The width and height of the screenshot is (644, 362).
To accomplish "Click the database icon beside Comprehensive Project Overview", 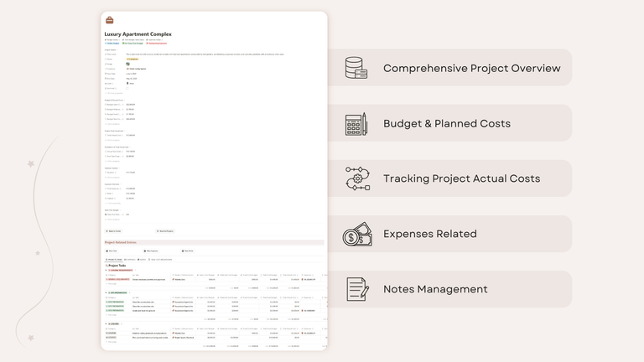I will (x=356, y=68).
